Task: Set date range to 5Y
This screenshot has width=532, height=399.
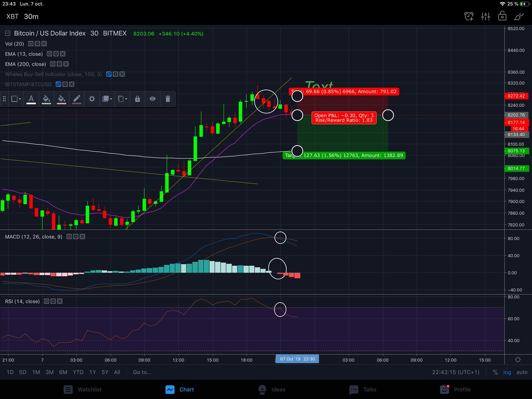Action: pos(105,372)
